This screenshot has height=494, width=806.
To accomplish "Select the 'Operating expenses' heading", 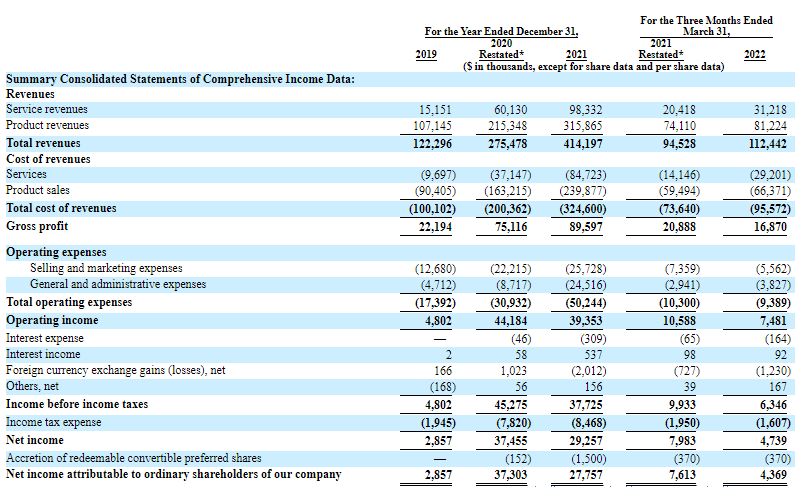I will [56, 252].
